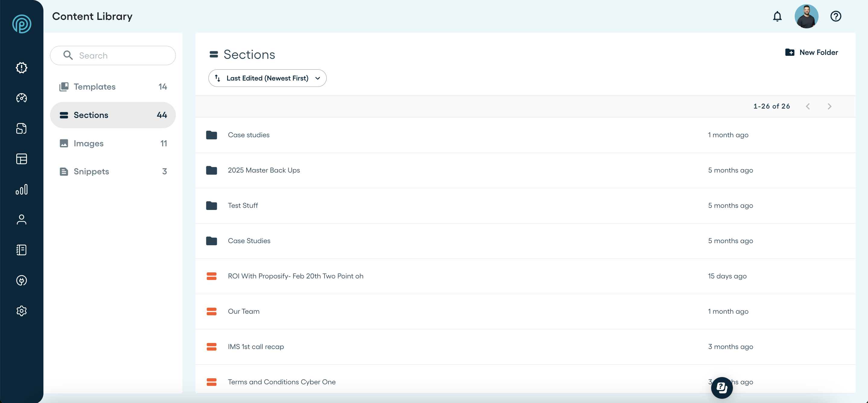
Task: Open the user profile avatar
Action: tap(806, 16)
